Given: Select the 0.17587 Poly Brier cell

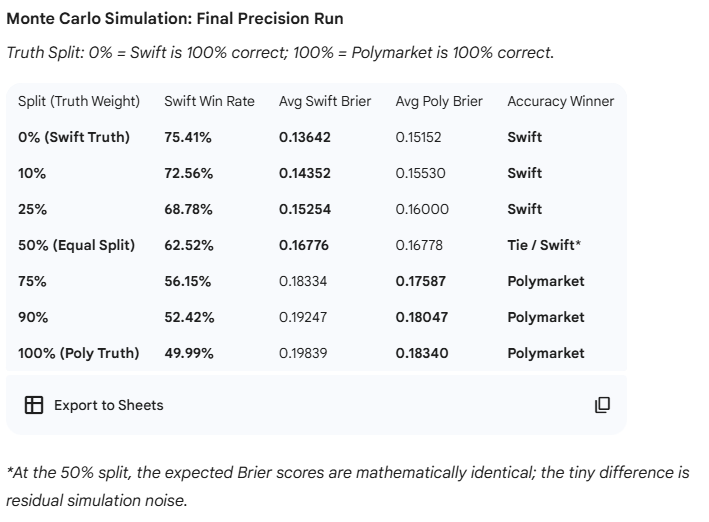Looking at the screenshot, I should [x=421, y=281].
